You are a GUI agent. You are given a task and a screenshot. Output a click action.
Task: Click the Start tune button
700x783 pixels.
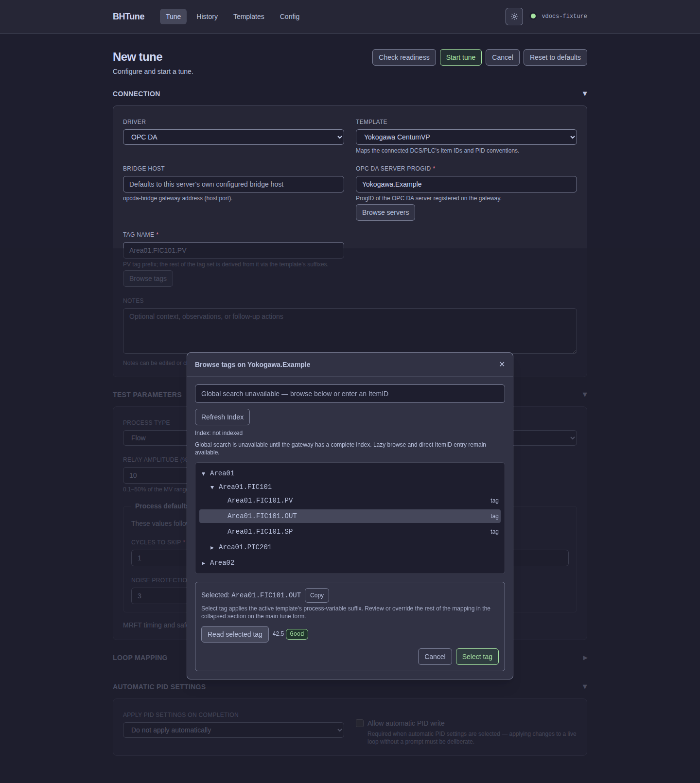[x=461, y=57]
